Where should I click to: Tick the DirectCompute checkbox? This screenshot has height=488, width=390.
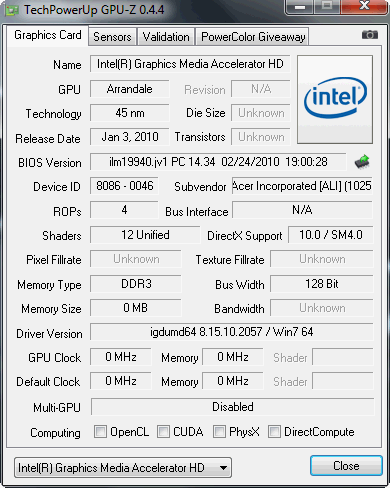pyautogui.click(x=274, y=431)
